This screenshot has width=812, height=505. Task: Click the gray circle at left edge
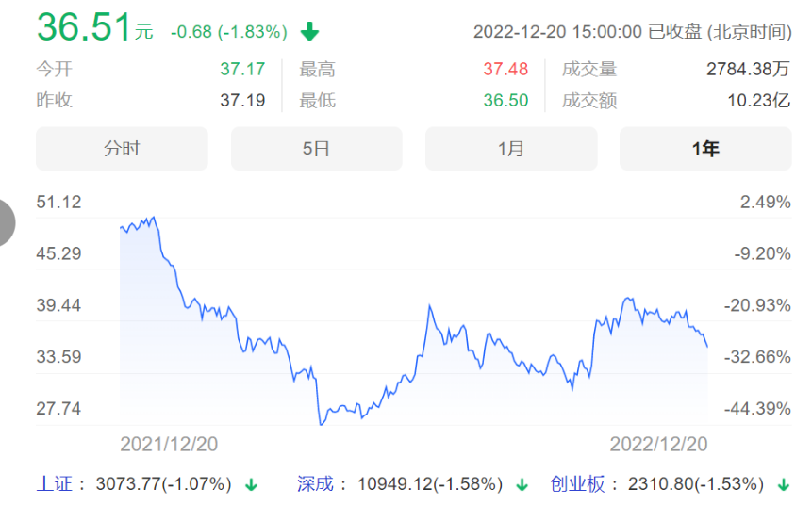point(6,222)
